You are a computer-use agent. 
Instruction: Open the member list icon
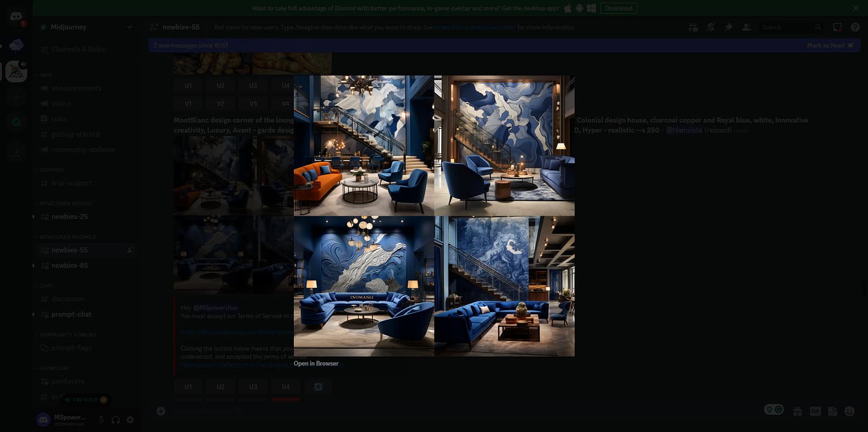pyautogui.click(x=747, y=27)
